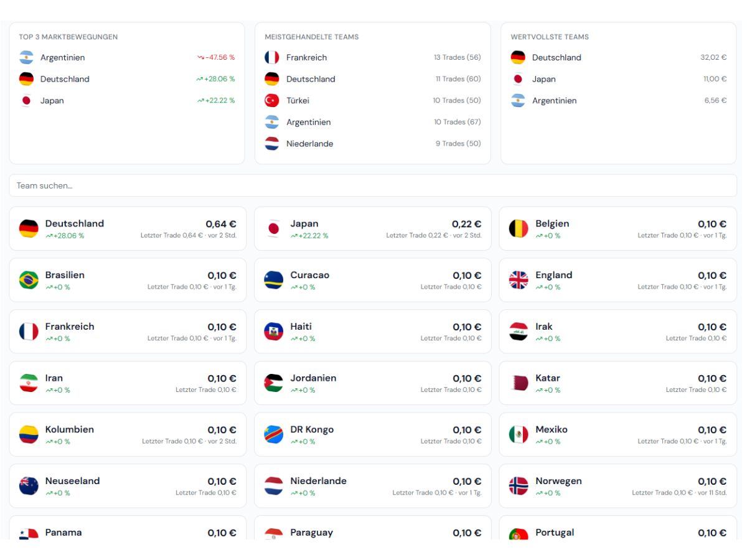Select the Norway flag icon
This screenshot has height=560, width=747.
[519, 486]
